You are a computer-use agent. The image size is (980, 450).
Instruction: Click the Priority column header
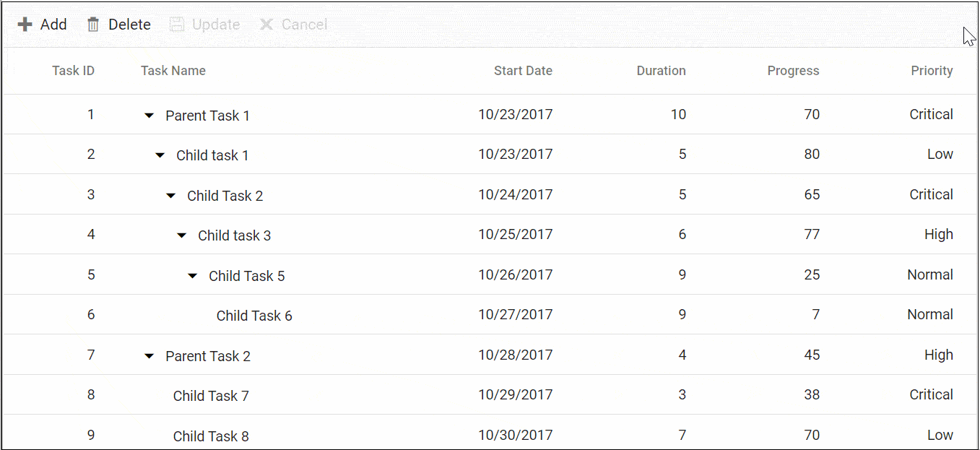932,71
